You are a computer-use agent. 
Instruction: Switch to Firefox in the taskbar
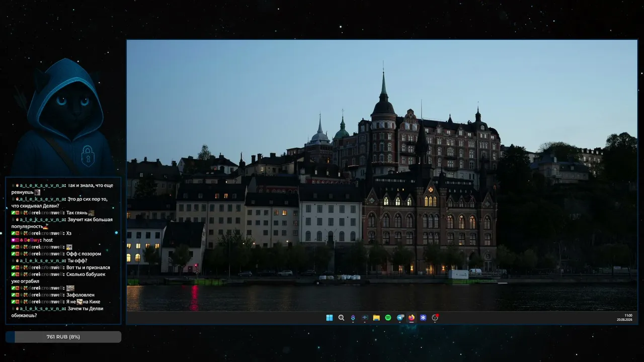(x=412, y=318)
